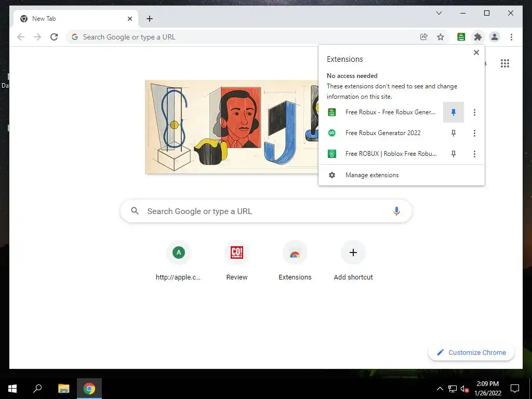
Task: Start voice search with the microphone
Action: click(396, 211)
